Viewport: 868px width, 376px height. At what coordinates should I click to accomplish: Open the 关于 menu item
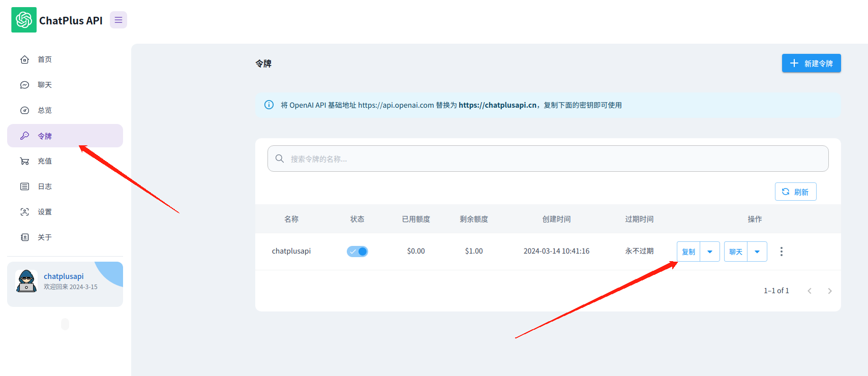(x=65, y=237)
